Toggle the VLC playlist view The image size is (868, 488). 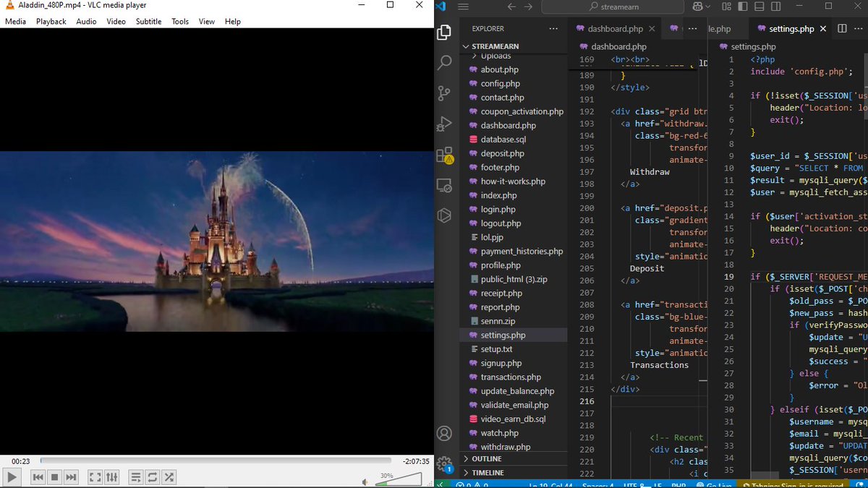pos(135,477)
